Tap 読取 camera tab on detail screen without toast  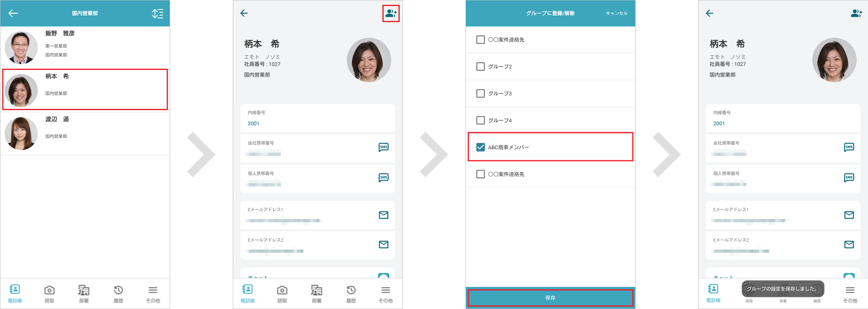[x=282, y=294]
